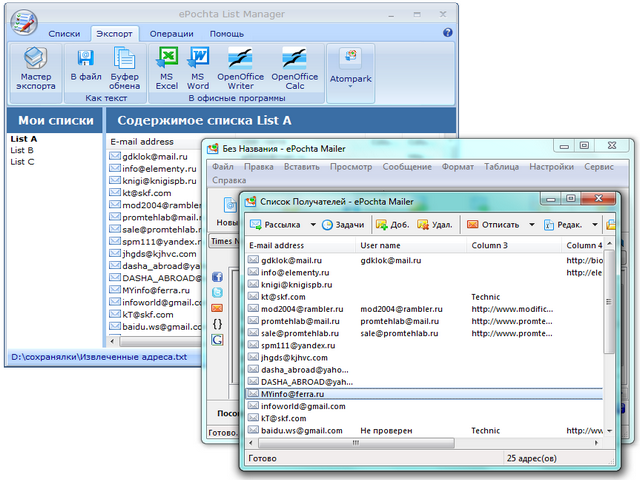Click Редак. to edit recipient
Screen dimensions: 640x480
(x=562, y=224)
